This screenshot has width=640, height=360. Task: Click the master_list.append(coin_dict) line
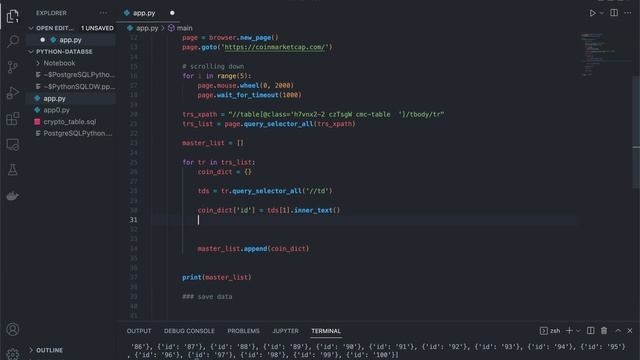coord(253,249)
